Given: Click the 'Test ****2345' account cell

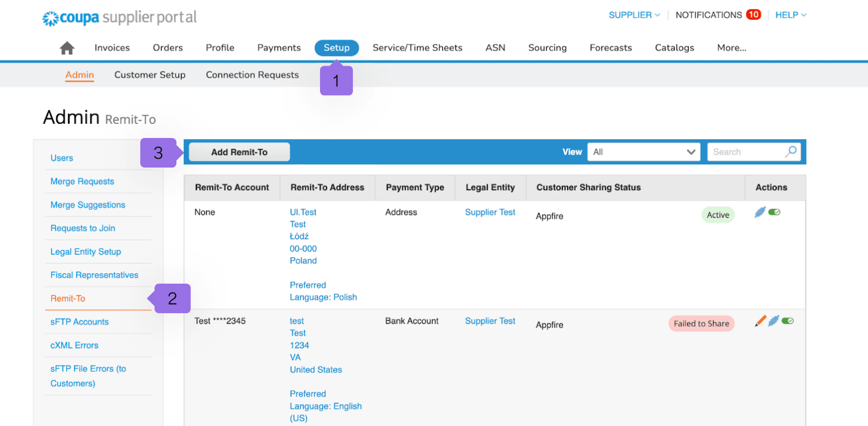Looking at the screenshot, I should click(x=220, y=321).
